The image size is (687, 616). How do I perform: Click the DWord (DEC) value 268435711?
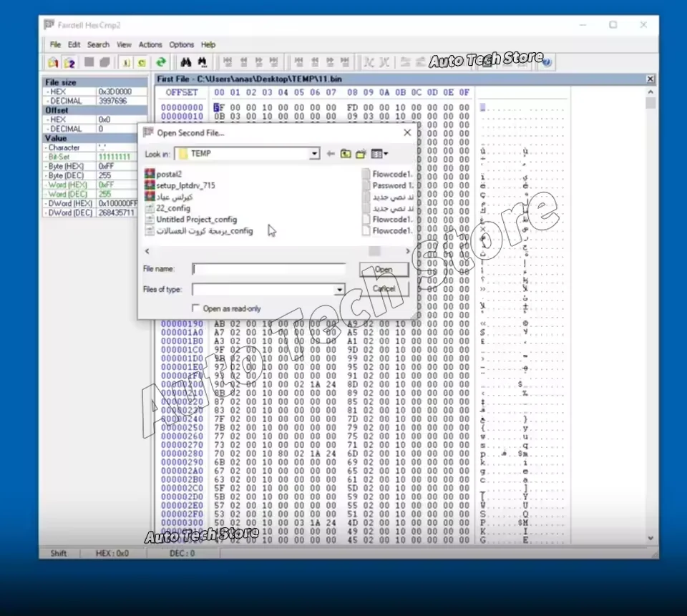pyautogui.click(x=117, y=212)
